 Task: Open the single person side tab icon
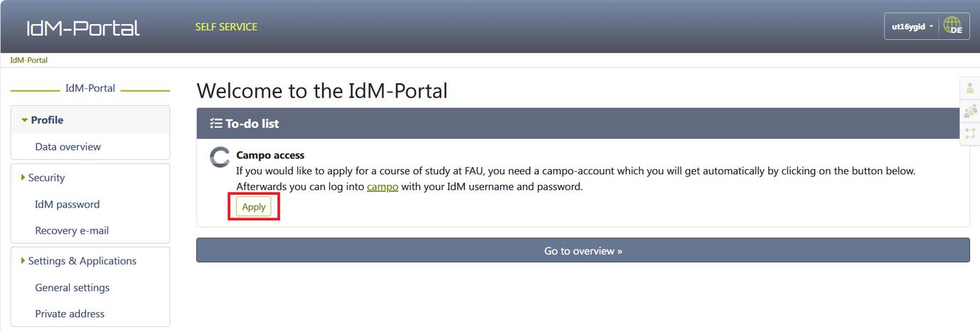tap(970, 89)
